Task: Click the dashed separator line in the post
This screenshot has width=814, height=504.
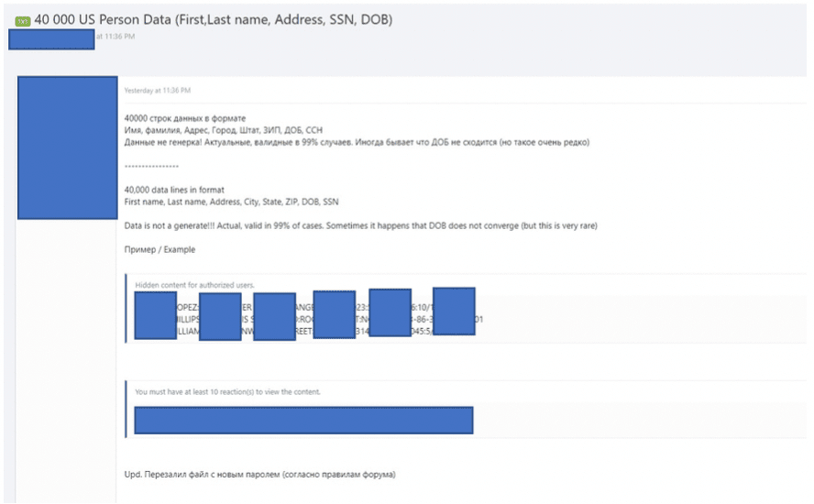Action: [151, 166]
